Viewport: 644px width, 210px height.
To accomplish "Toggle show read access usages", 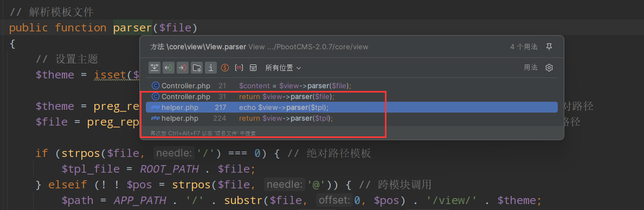I will click(x=169, y=68).
